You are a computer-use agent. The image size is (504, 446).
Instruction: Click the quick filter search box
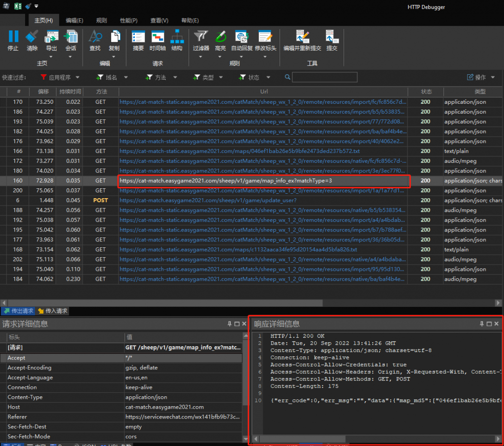pyautogui.click(x=324, y=77)
